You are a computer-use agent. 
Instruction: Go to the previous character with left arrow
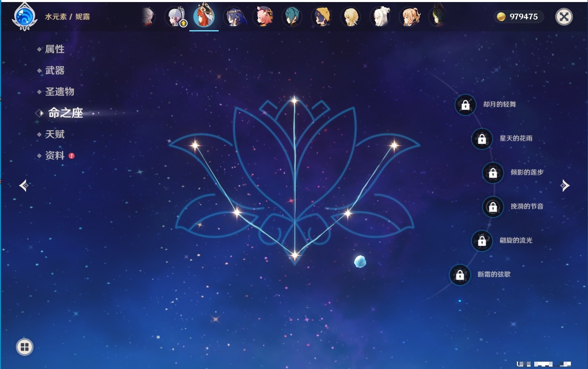click(24, 186)
